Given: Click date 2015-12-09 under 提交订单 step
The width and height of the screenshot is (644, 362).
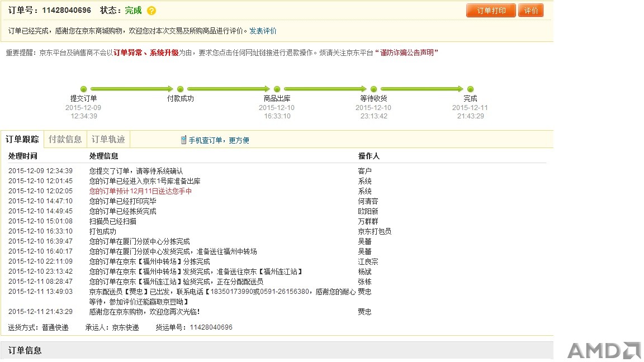Looking at the screenshot, I should 83,107.
